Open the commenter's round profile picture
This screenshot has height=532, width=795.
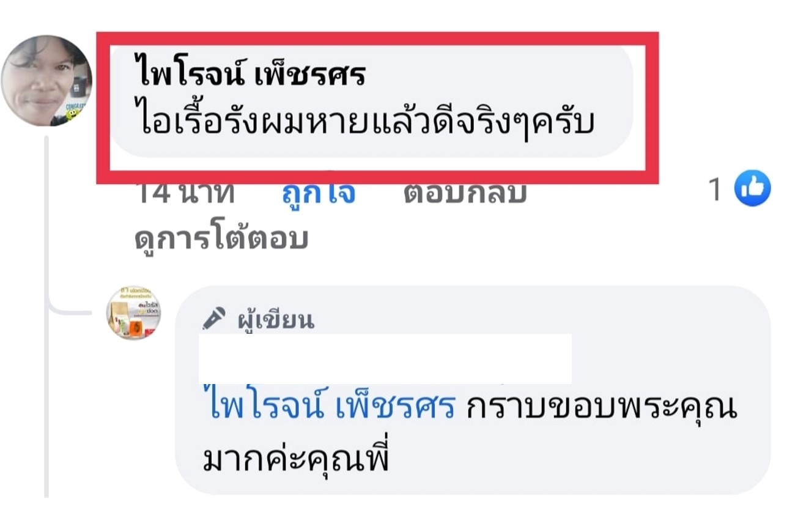(x=46, y=81)
